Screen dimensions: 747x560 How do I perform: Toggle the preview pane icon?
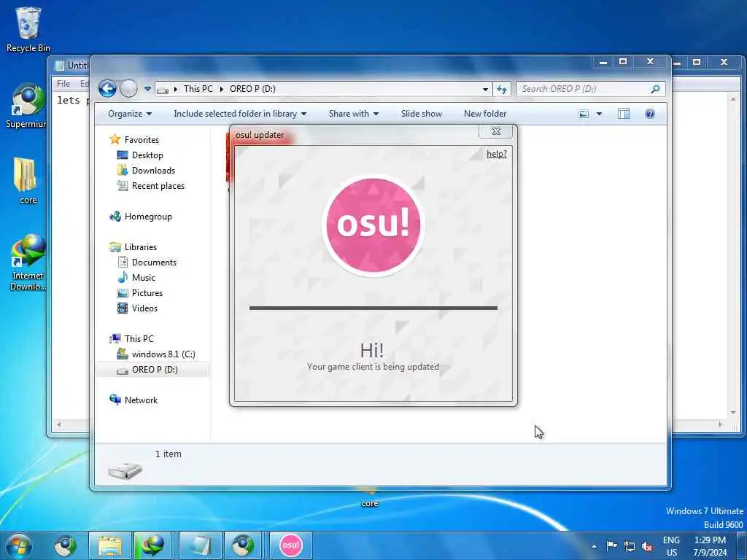624,114
